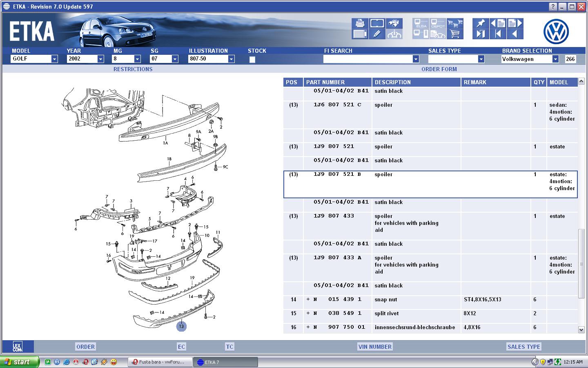Expand the Brand Selection Volkswagen dropdown
Viewport: 588px width, 368px height.
point(555,59)
